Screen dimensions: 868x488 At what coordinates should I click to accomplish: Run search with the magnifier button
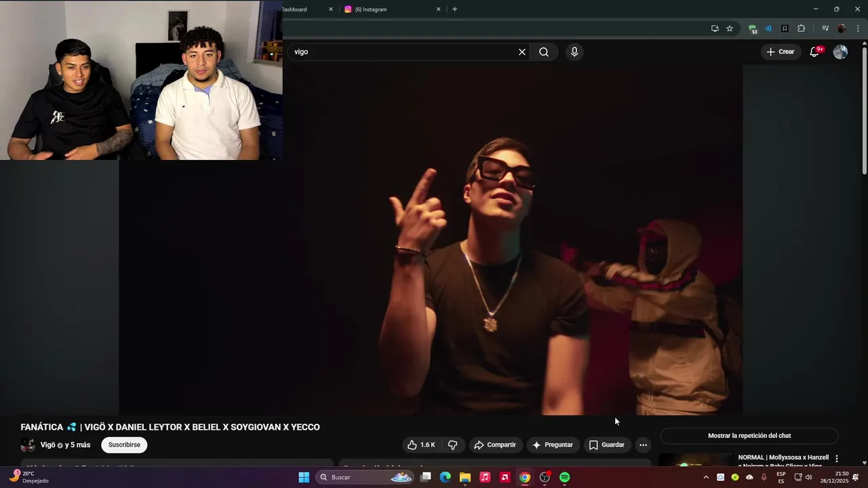click(x=544, y=52)
